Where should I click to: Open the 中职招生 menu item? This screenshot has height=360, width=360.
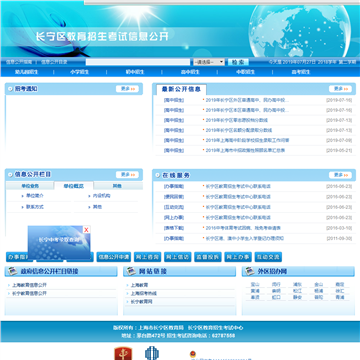pos(246,72)
